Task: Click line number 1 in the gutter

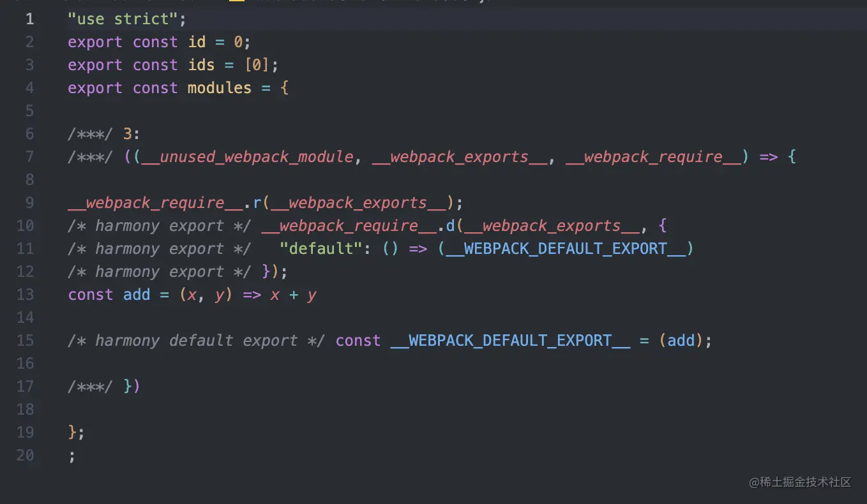Action: pyautogui.click(x=29, y=19)
